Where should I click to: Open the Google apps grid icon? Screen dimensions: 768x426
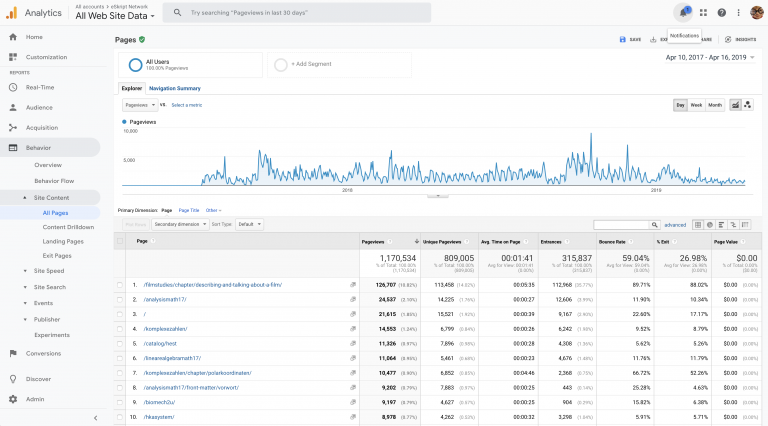(x=703, y=13)
